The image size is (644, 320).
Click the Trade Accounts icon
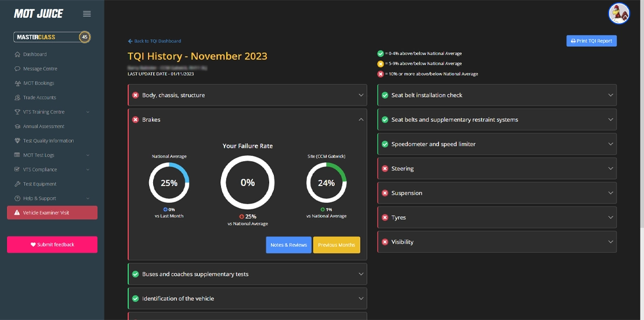point(17,97)
